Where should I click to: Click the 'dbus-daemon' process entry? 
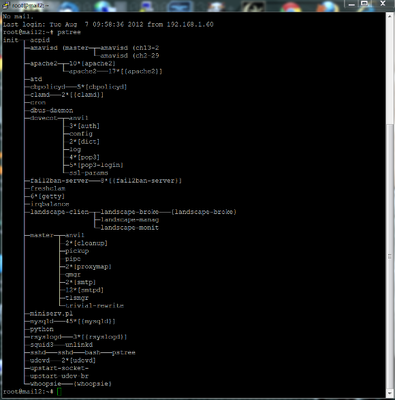[x=52, y=110]
